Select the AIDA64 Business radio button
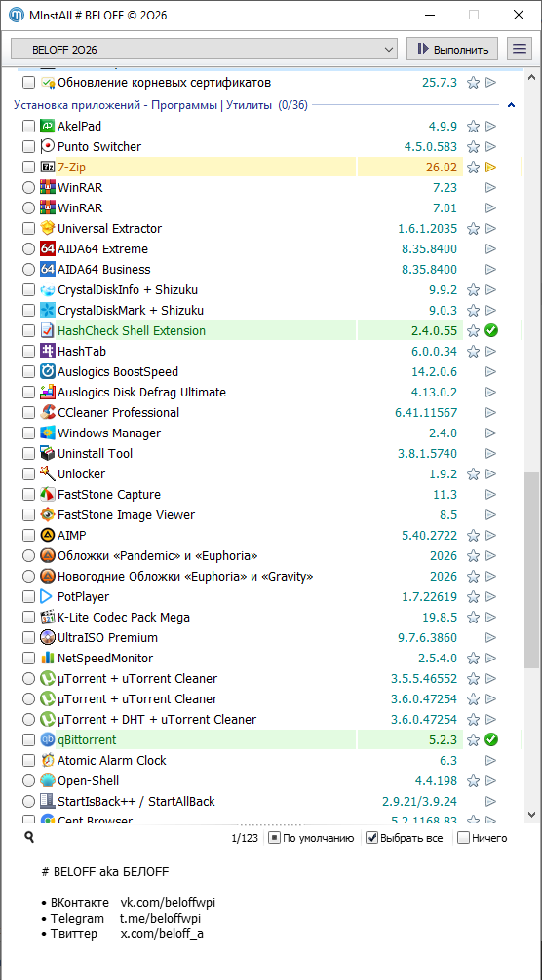The height and width of the screenshot is (980, 542). (x=28, y=270)
